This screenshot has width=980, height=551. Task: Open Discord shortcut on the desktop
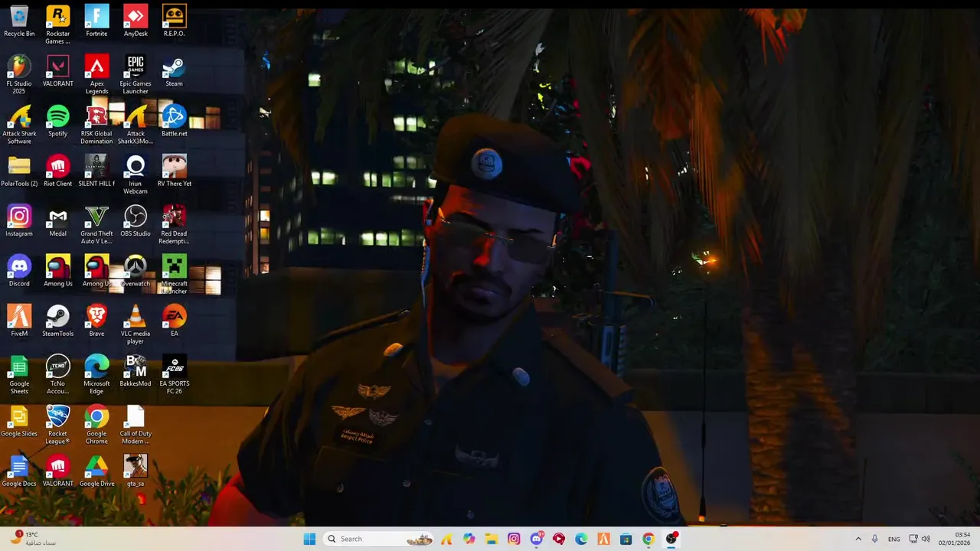pos(19,271)
